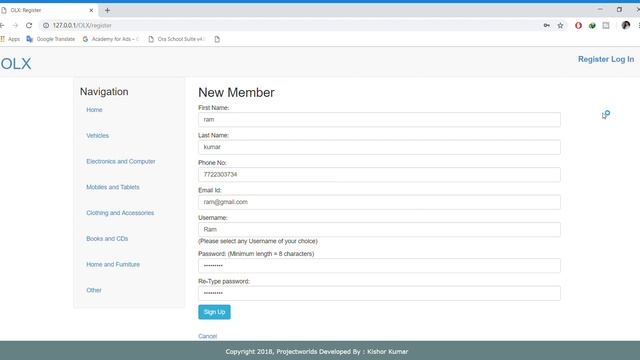Open saved passwords key icon
640x360 pixels.
point(547,25)
